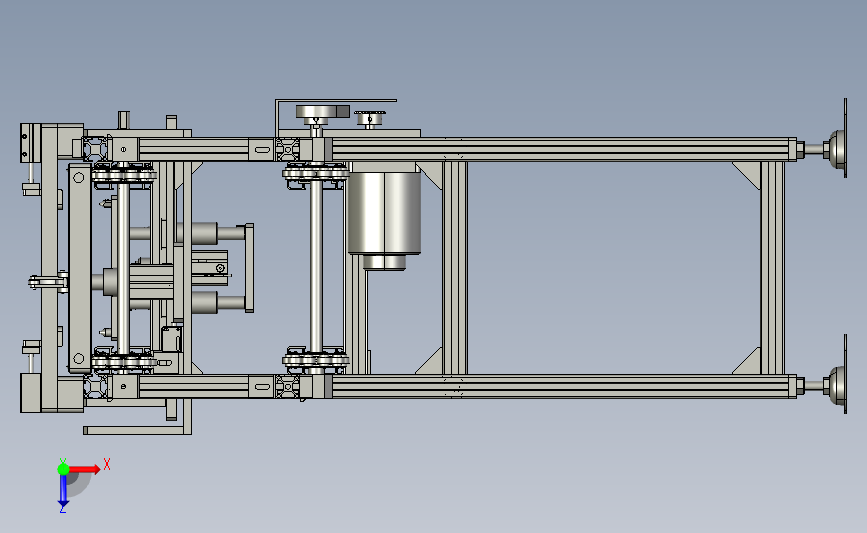Select the bottom long aluminum profile rail
Screen dimensions: 867x533
(x=564, y=386)
